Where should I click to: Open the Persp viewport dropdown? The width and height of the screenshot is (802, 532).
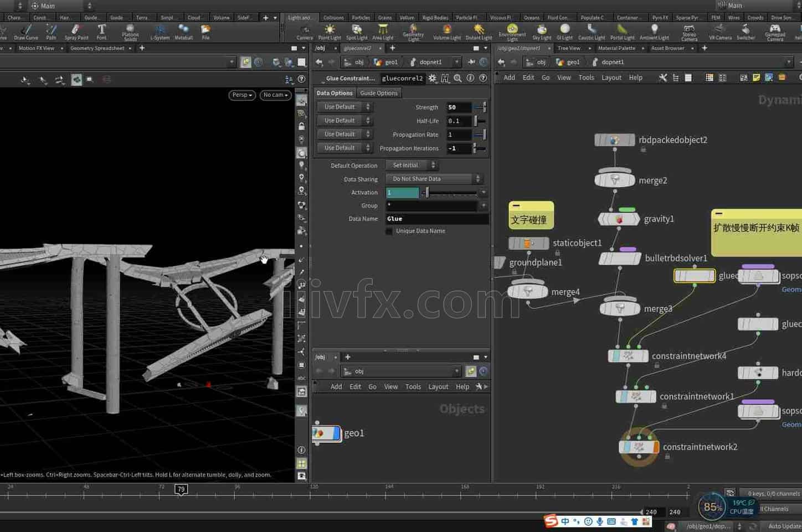pyautogui.click(x=242, y=95)
